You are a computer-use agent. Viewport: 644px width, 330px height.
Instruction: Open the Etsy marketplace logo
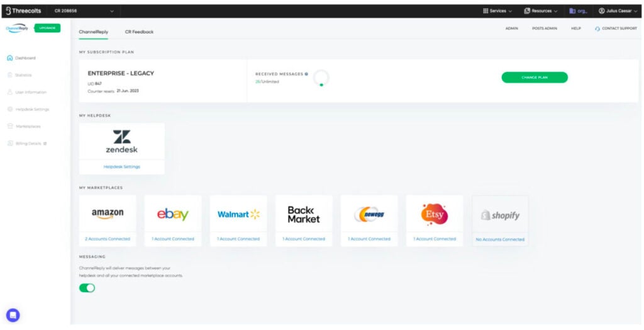click(434, 214)
